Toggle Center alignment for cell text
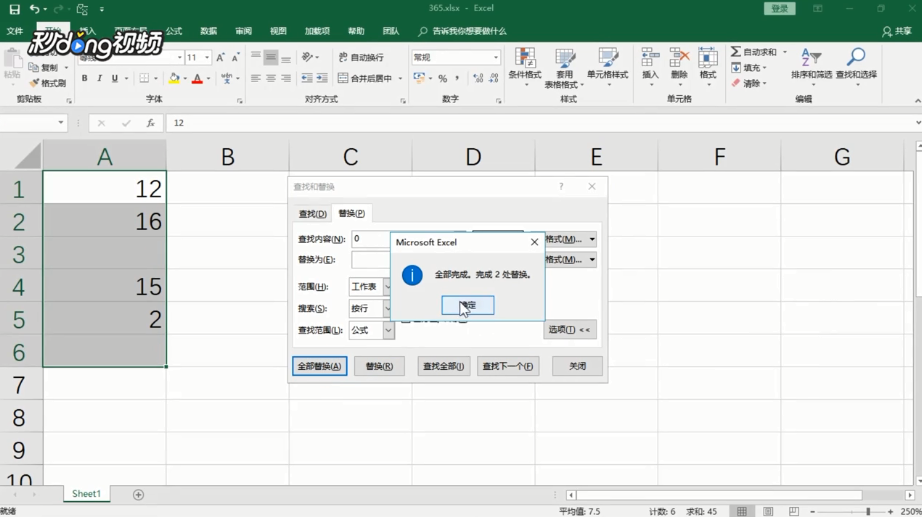The height and width of the screenshot is (517, 922). pyautogui.click(x=270, y=78)
